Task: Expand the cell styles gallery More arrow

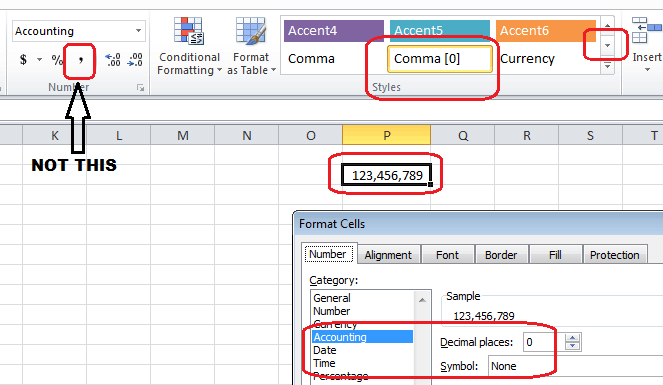Action: point(608,66)
